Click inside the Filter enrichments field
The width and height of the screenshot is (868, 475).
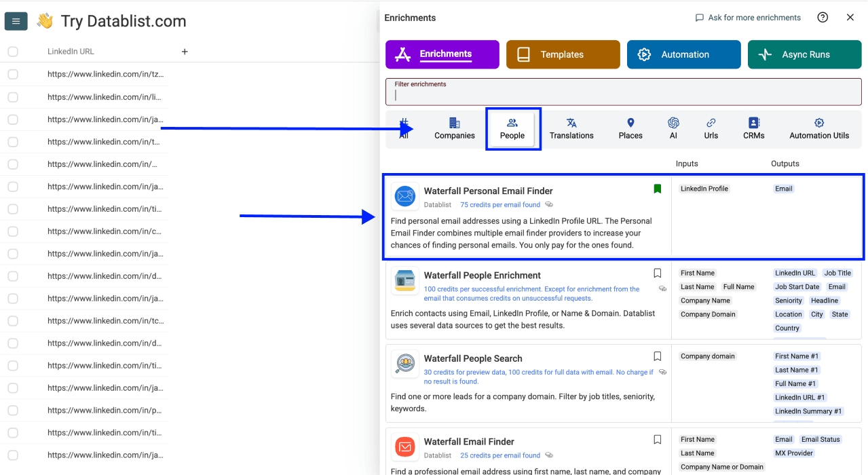pyautogui.click(x=623, y=94)
